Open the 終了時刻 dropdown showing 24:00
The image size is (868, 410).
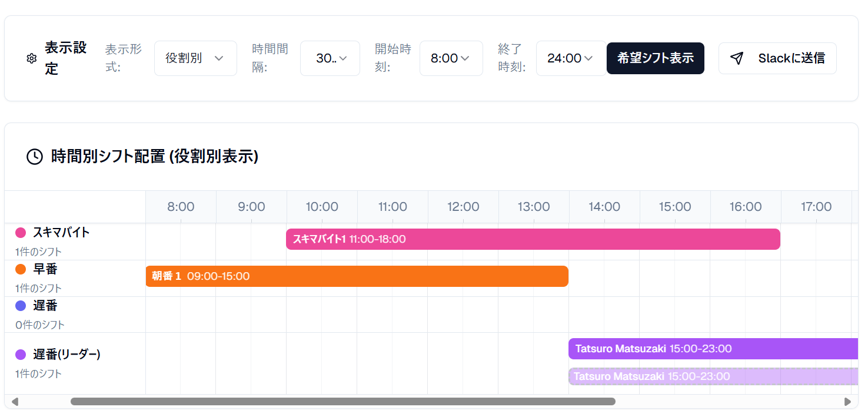point(570,58)
